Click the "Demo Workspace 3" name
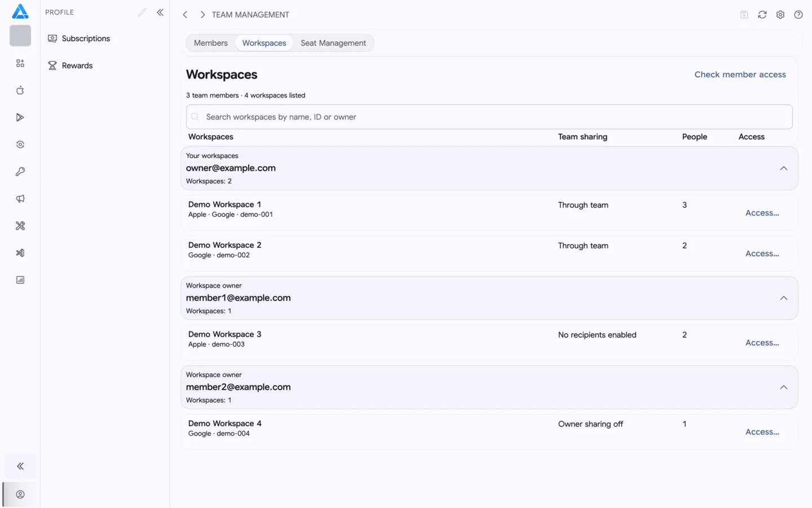 click(224, 334)
